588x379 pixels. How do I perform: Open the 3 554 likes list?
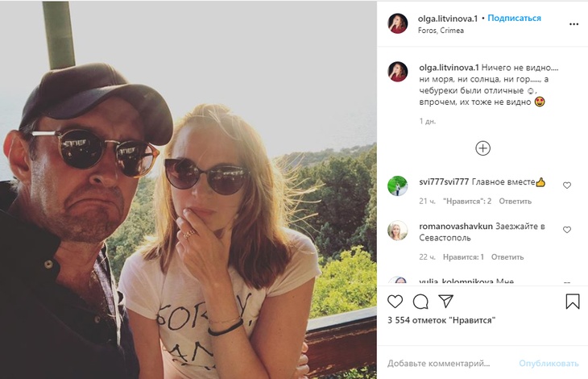click(x=441, y=320)
